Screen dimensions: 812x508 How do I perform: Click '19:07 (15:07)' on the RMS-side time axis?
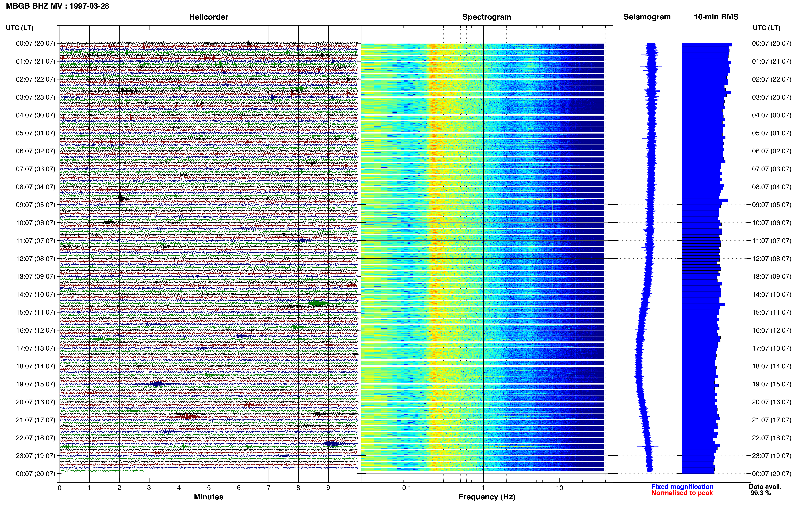pyautogui.click(x=772, y=384)
